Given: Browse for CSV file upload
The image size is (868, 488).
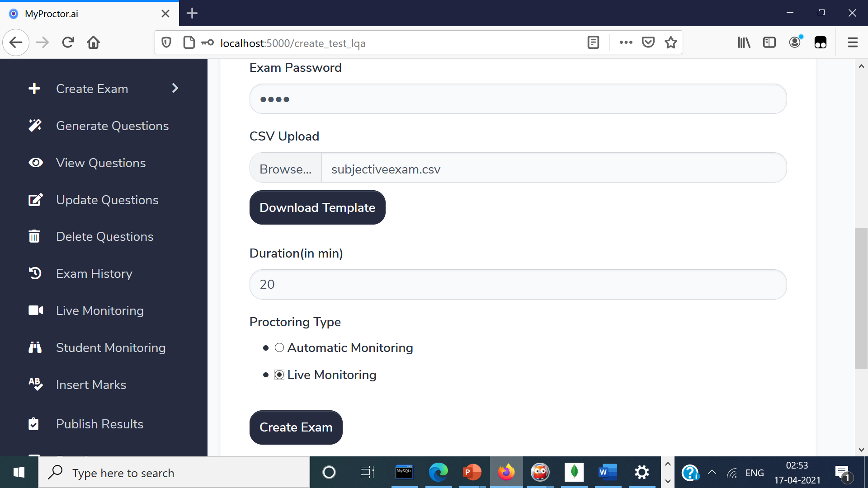Looking at the screenshot, I should coord(285,169).
